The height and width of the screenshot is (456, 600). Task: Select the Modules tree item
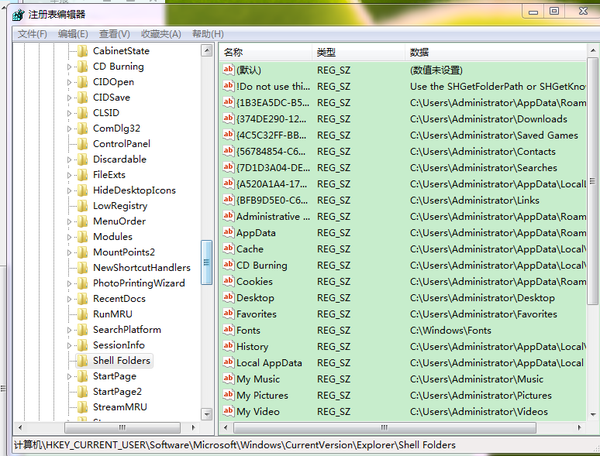tap(112, 237)
